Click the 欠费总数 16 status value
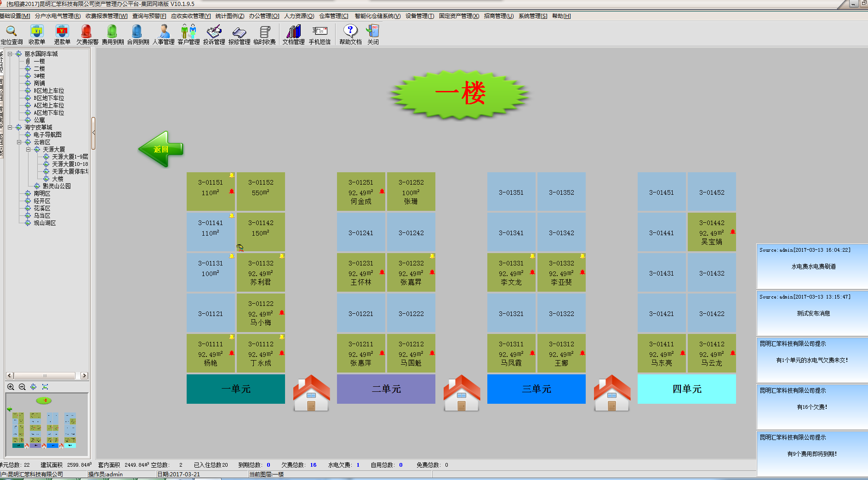This screenshot has height=480, width=868. tap(313, 465)
